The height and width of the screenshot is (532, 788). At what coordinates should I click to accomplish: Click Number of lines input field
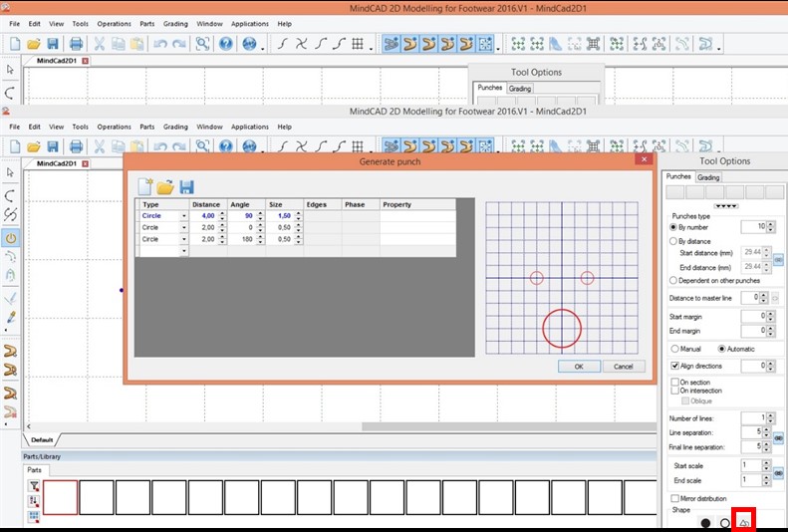(x=752, y=418)
